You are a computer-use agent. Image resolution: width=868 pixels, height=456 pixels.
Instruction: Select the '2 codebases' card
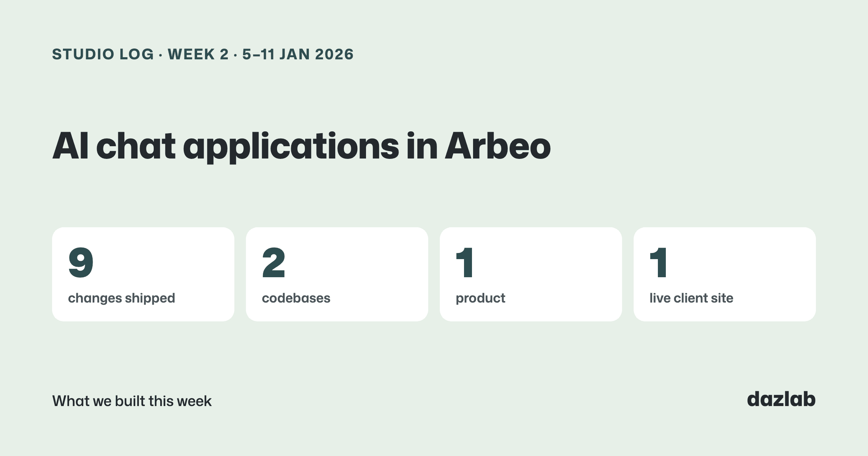click(337, 274)
